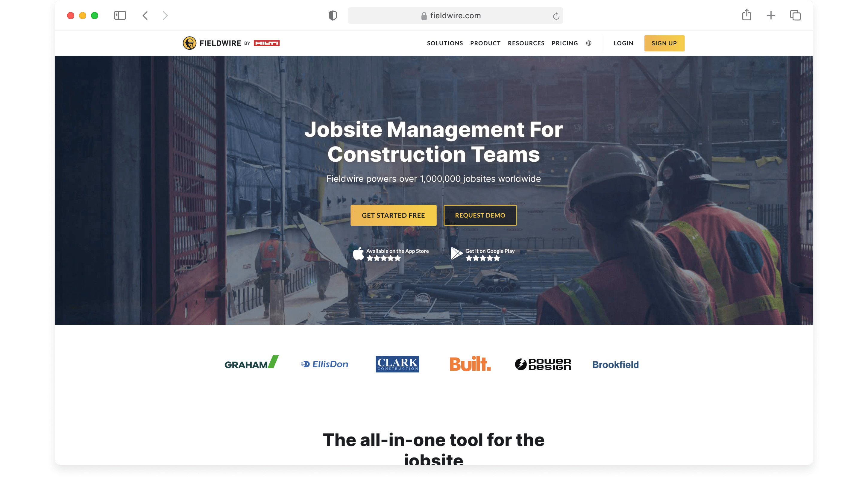
Task: Click the Apple App Store badge
Action: click(x=391, y=254)
